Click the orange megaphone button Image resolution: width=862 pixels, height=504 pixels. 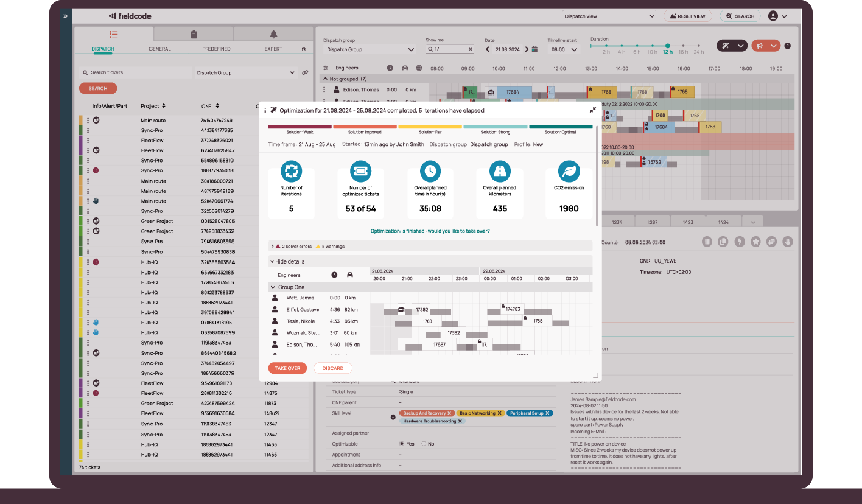[x=759, y=46]
